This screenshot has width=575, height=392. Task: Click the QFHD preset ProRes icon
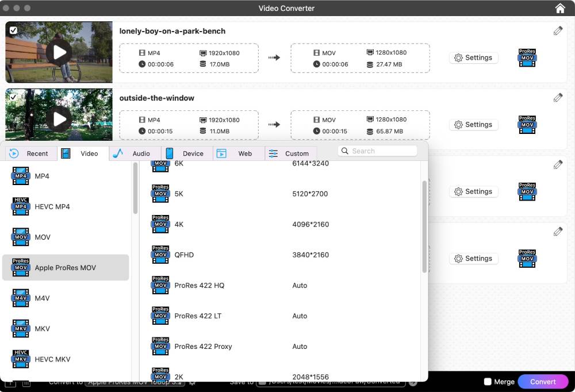[x=160, y=255]
